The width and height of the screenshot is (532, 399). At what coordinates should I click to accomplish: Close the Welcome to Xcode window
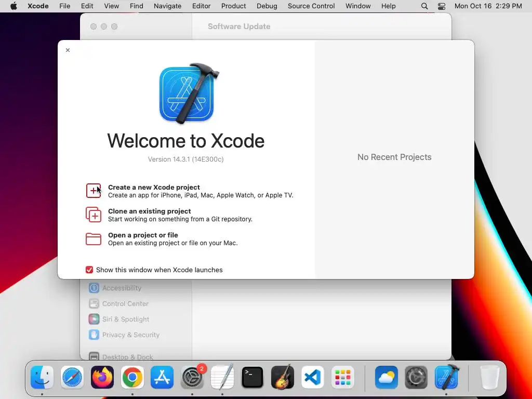coord(68,50)
